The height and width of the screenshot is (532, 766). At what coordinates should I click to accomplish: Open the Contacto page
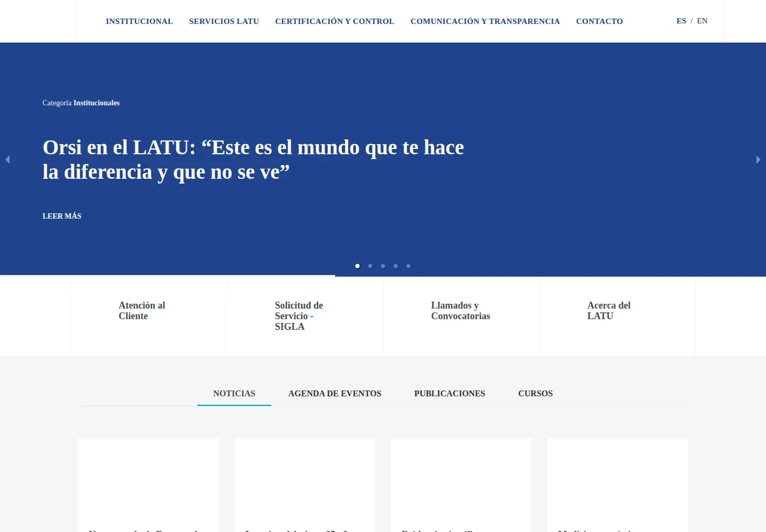600,21
